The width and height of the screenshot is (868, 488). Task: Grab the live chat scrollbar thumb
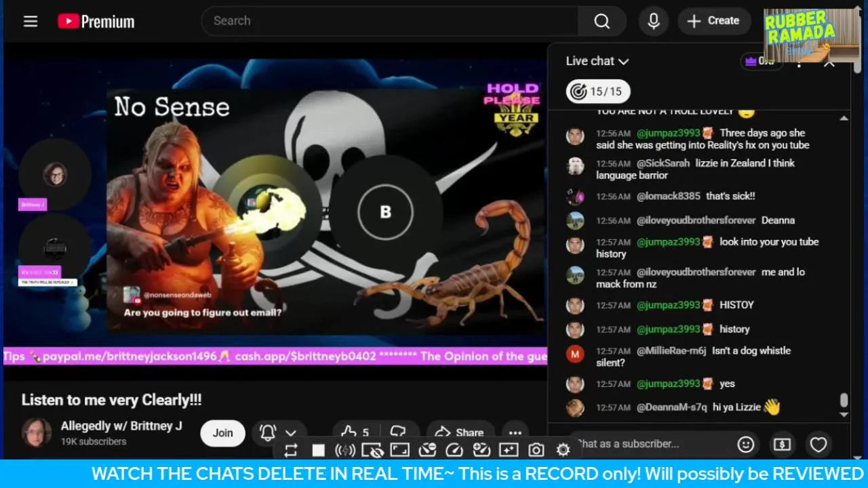click(x=844, y=401)
